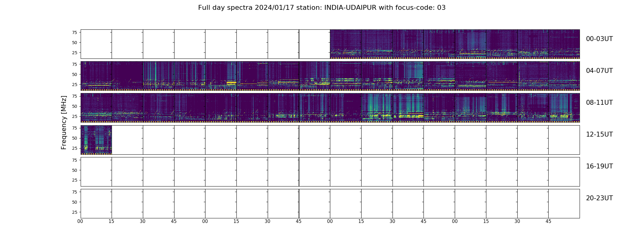Click the first empty panel in 00-03UT row
Image resolution: width=644 pixels, height=245 pixels.
click(96, 44)
